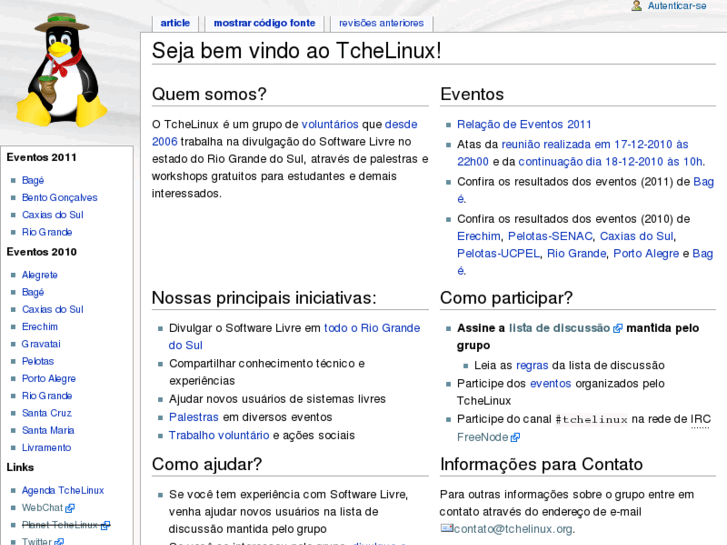727x545 pixels.
Task: Click external link icon next to Planet TcheLinux
Action: [106, 526]
